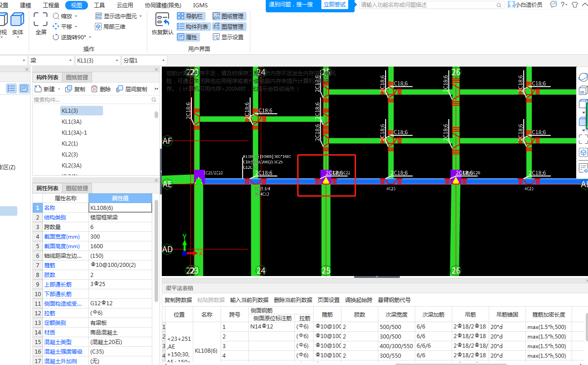Image resolution: width=588 pixels, height=365 pixels.
Task: Expand more component toolbar options arrow
Action: coord(157,89)
